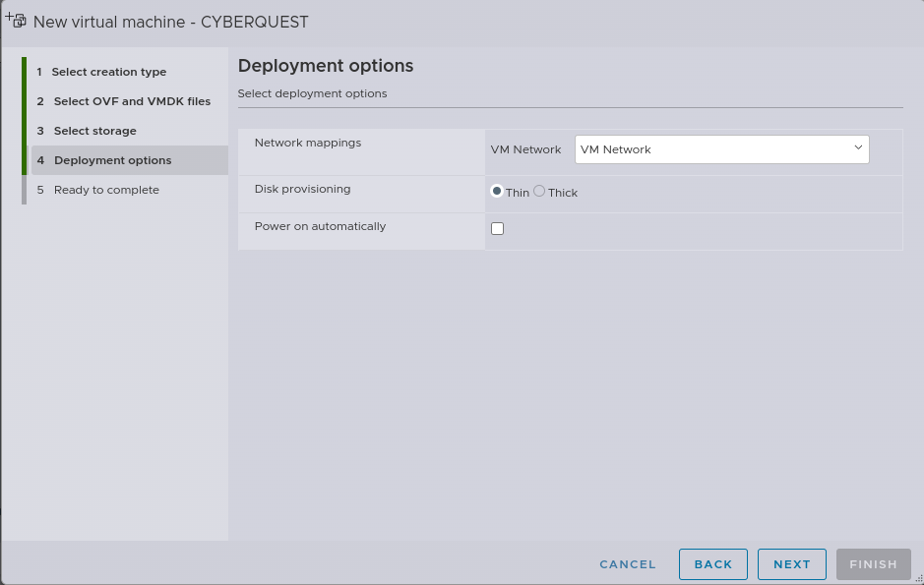Open step 2 Select OVF and VMDK files
The height and width of the screenshot is (585, 924).
click(x=131, y=101)
